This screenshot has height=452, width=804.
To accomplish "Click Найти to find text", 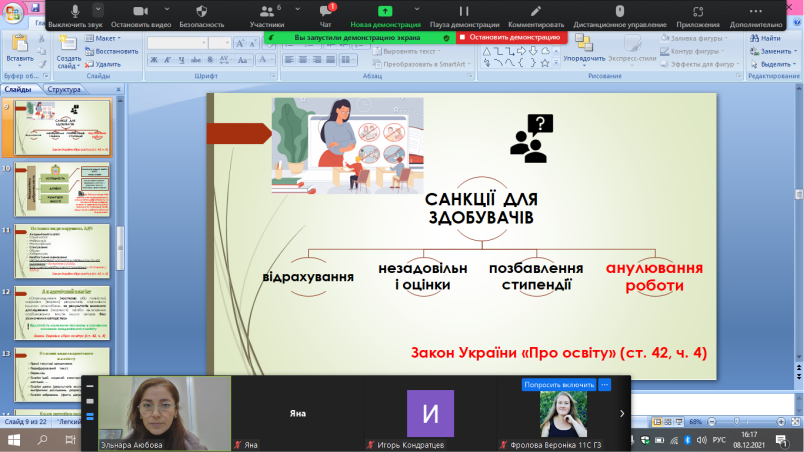I will (765, 38).
